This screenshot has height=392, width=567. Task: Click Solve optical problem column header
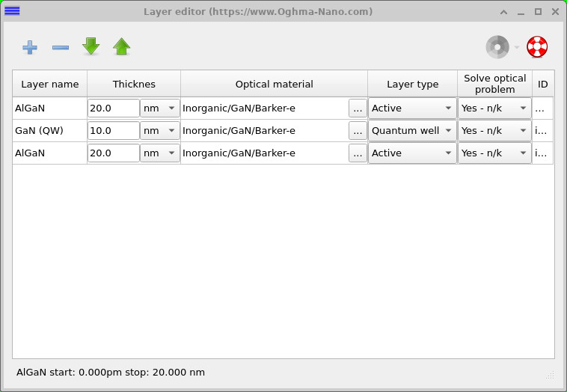pos(494,84)
